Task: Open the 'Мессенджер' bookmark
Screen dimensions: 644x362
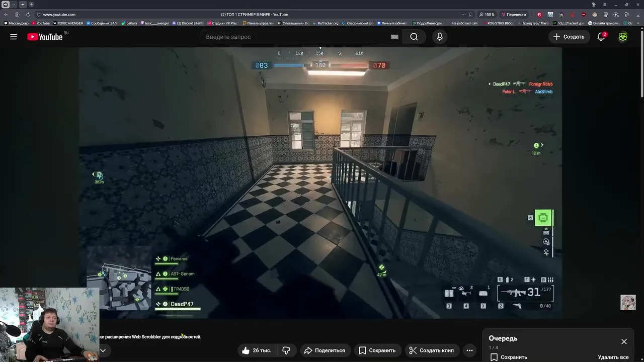Action: (17, 23)
